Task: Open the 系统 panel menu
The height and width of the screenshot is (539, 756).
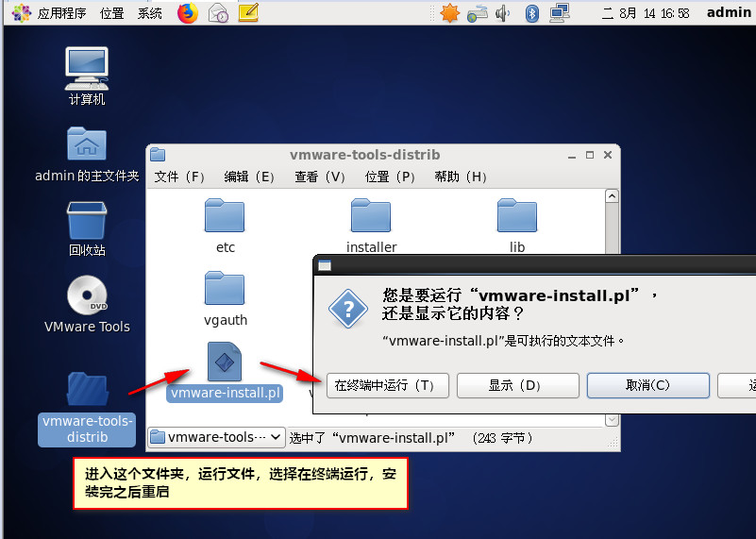Action: pyautogui.click(x=149, y=13)
